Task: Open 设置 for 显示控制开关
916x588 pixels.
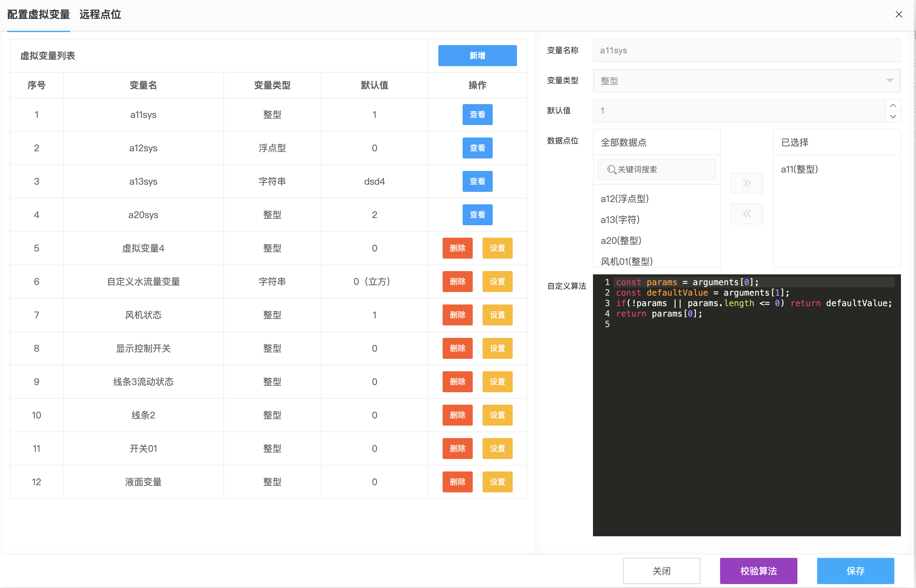Action: coord(497,348)
